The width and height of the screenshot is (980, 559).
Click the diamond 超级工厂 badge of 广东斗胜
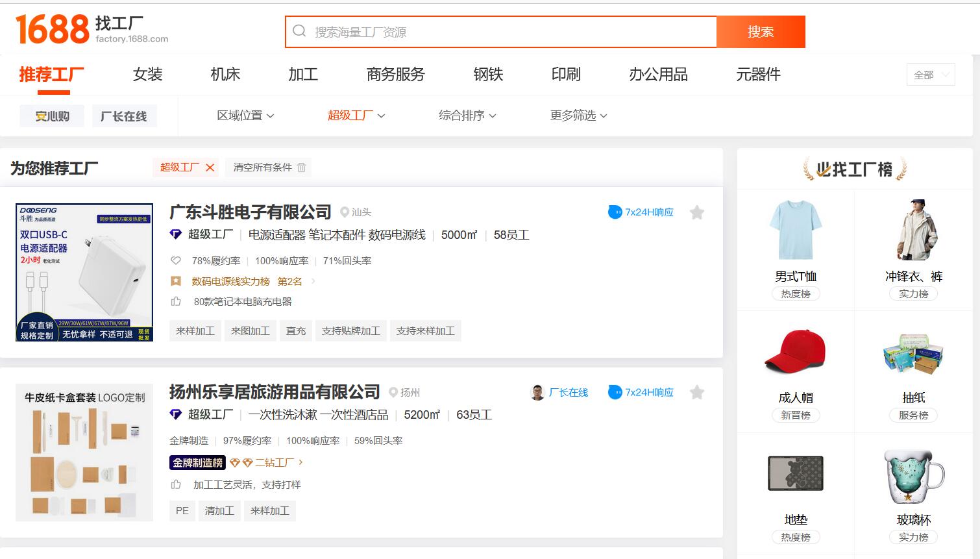click(175, 234)
